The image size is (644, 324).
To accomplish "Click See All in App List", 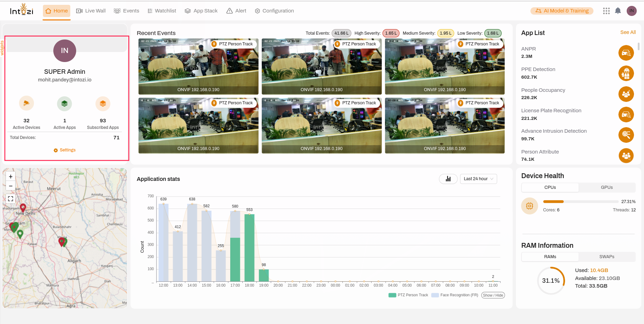I will pyautogui.click(x=628, y=32).
